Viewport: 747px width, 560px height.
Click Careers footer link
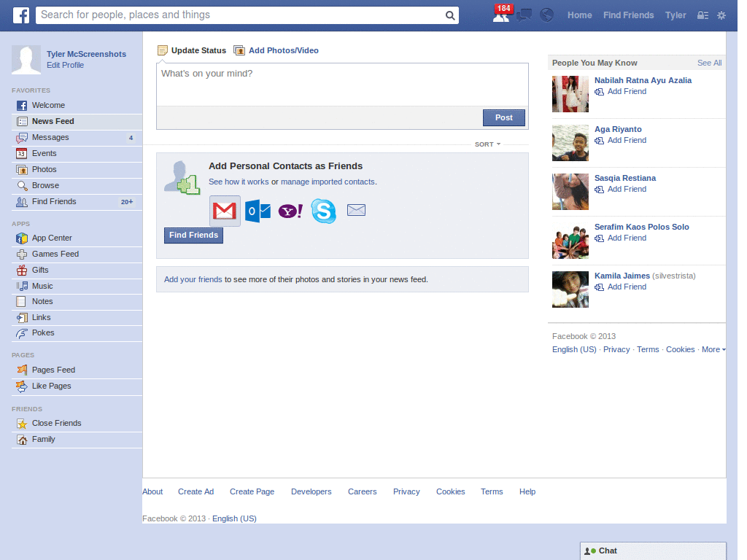[x=362, y=492]
